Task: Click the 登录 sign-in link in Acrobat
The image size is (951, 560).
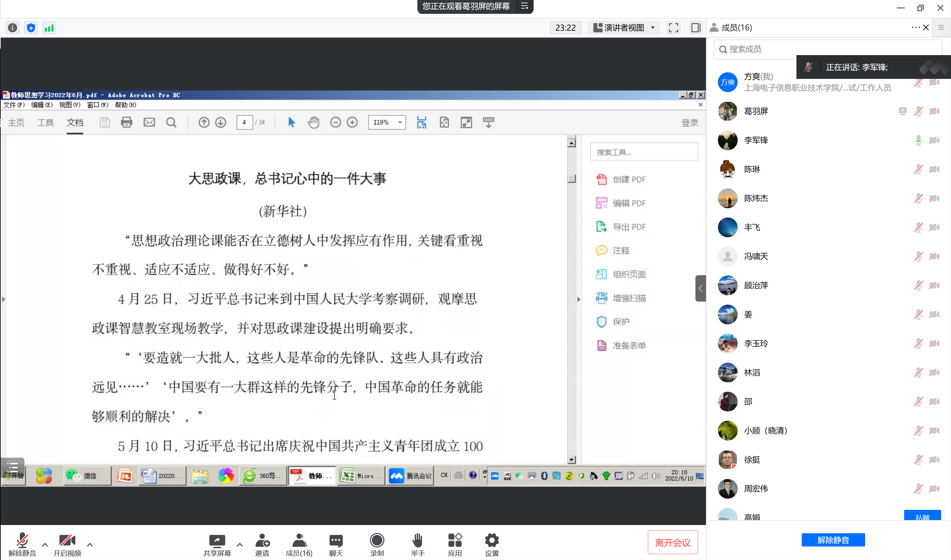Action: point(689,123)
